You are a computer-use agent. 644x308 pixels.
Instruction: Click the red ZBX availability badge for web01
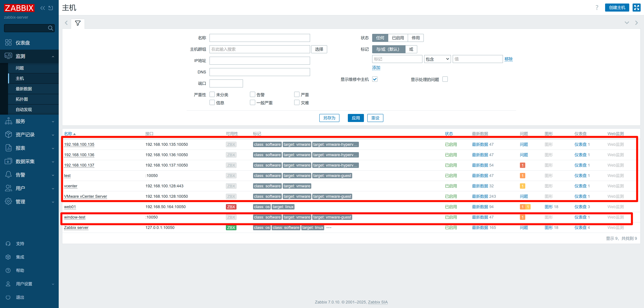click(231, 207)
